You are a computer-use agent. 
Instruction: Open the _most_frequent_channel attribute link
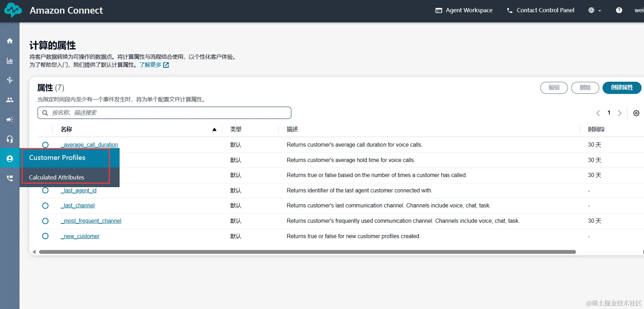(x=91, y=221)
